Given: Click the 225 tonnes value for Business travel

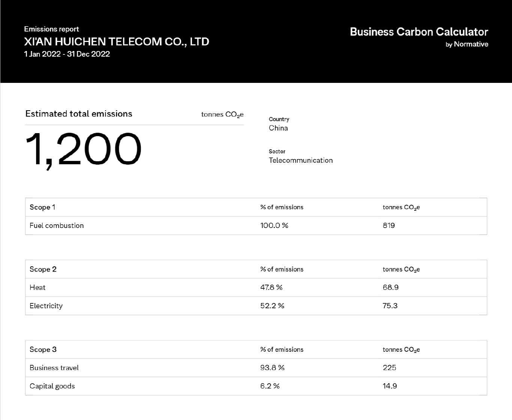Looking at the screenshot, I should point(389,368).
